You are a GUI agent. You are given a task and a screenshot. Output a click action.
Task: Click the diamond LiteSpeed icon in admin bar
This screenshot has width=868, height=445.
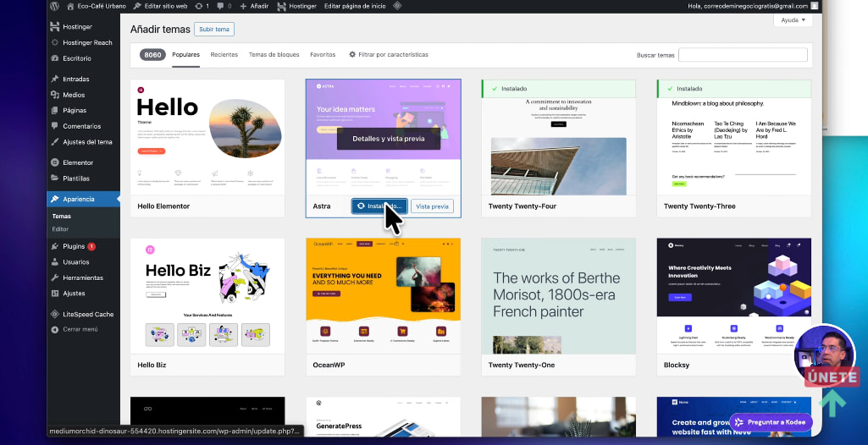click(x=397, y=6)
